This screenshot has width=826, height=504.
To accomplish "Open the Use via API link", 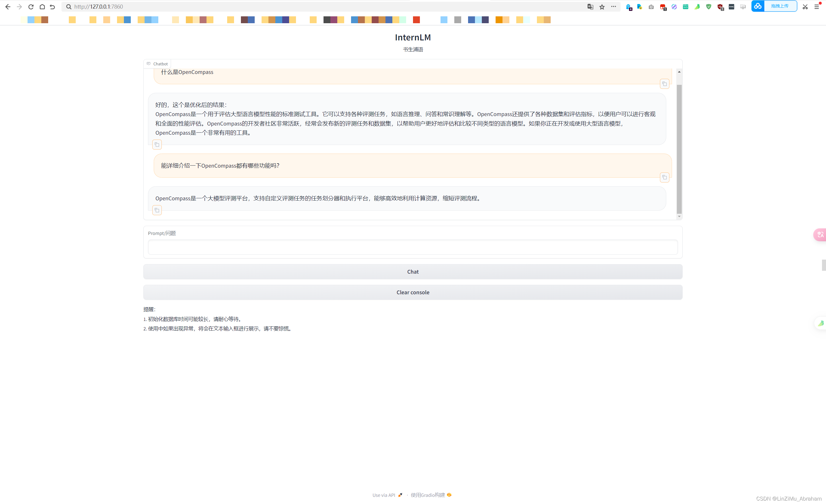I will [387, 495].
